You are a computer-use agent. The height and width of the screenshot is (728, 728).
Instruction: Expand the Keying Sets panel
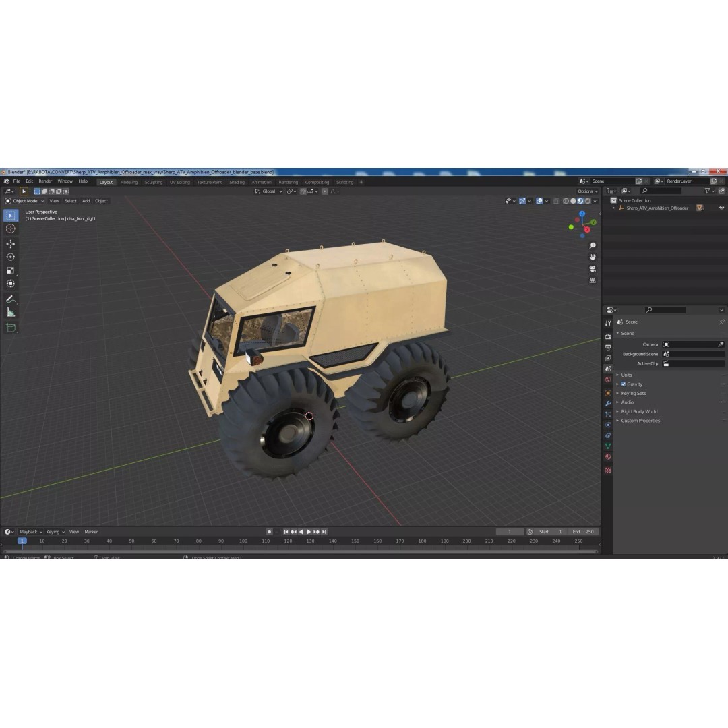coord(633,393)
